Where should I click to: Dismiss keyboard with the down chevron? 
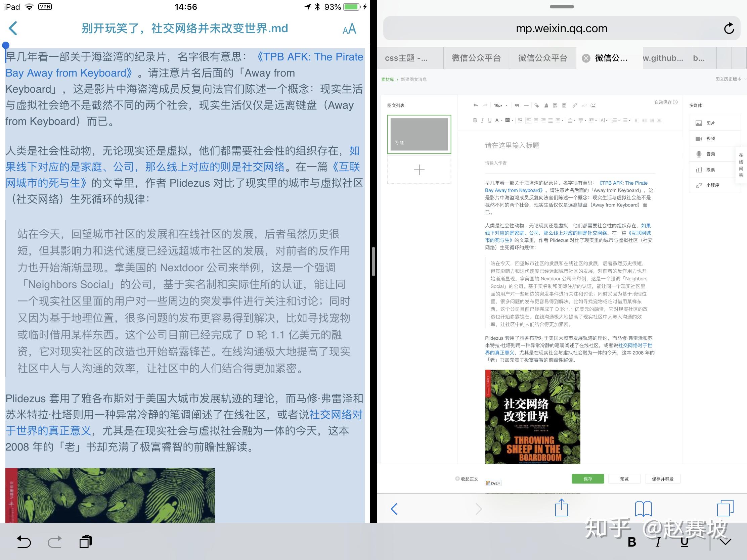[726, 542]
